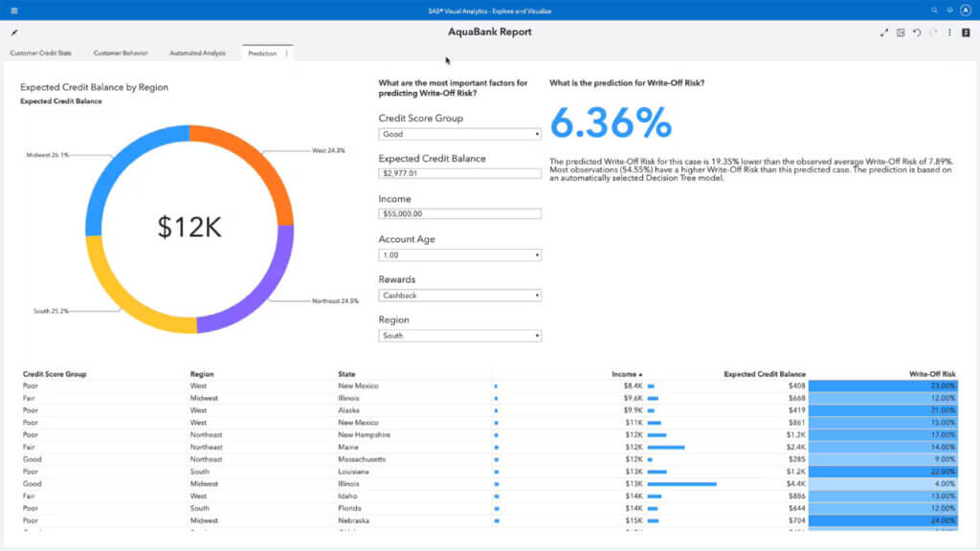This screenshot has width=980, height=551.
Task: Click the $9.6K income value
Action: pyautogui.click(x=633, y=398)
